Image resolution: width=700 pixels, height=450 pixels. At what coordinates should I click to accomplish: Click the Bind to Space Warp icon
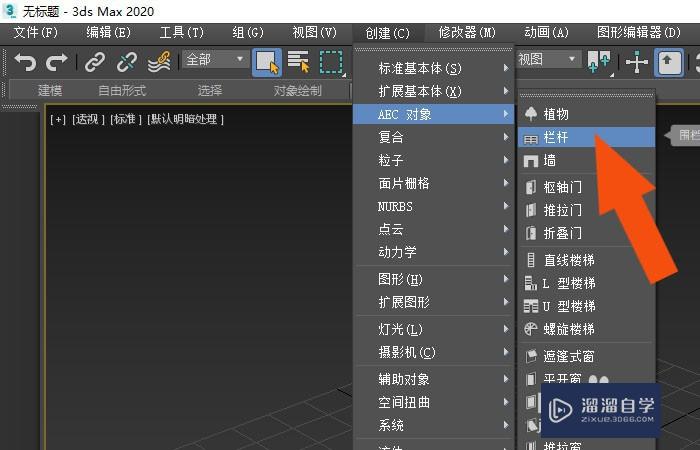tap(159, 62)
